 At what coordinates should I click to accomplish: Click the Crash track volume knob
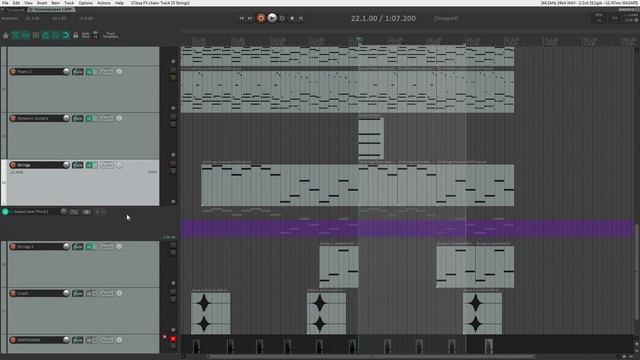click(66, 293)
